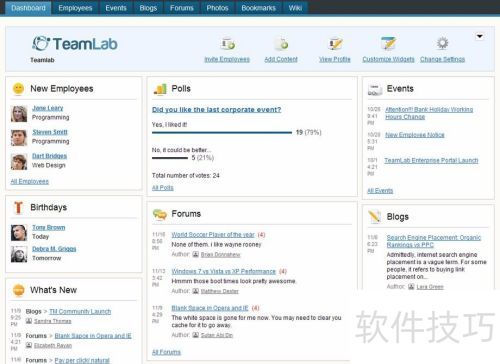Open the Bookmarks tab

coord(259,8)
